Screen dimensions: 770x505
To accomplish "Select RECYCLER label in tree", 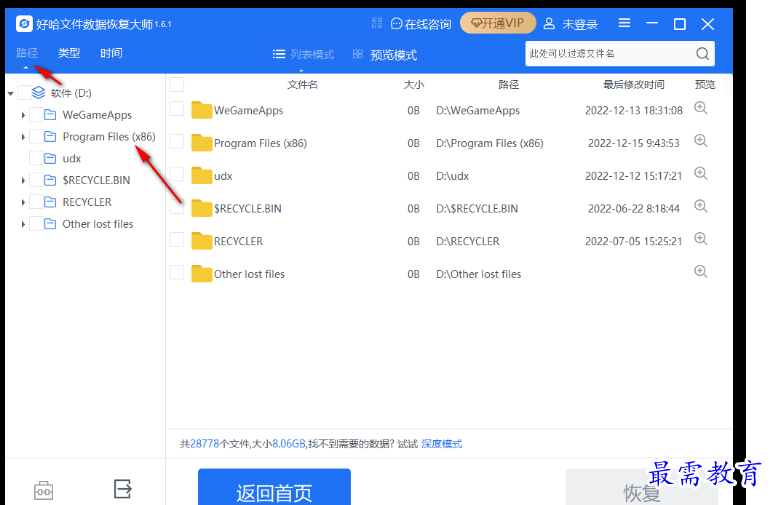I will (x=87, y=202).
